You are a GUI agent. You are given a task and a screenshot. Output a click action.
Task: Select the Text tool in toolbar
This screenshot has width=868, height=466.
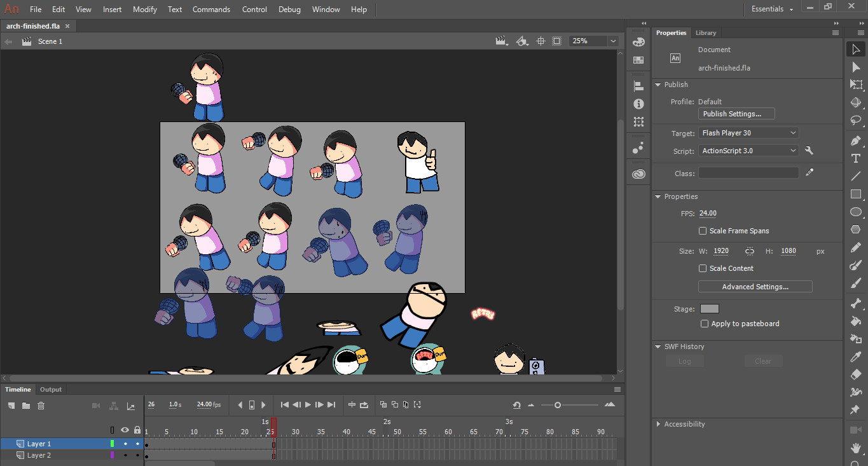pos(856,158)
